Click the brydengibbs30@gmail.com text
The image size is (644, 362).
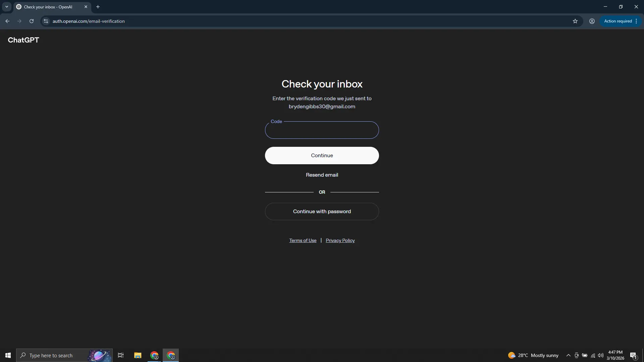point(322,107)
